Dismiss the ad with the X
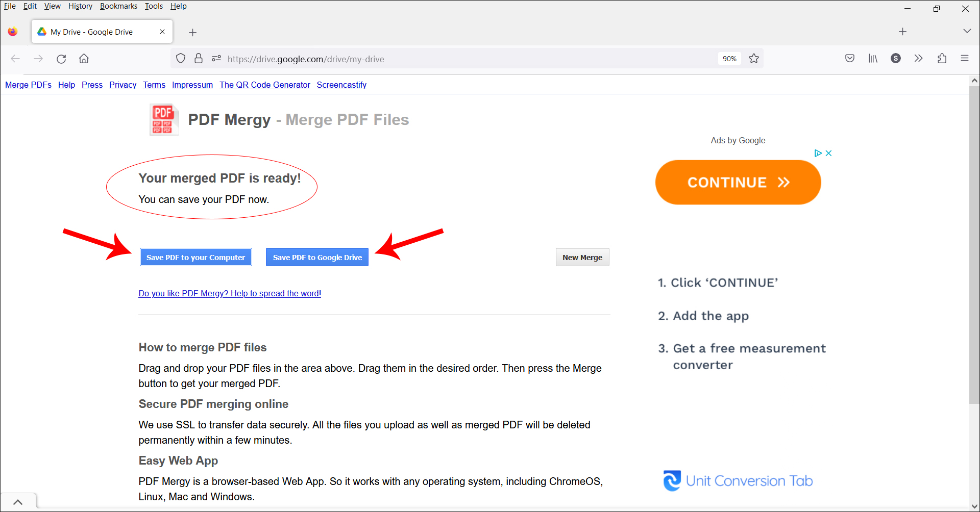This screenshot has width=980, height=512. pos(828,152)
